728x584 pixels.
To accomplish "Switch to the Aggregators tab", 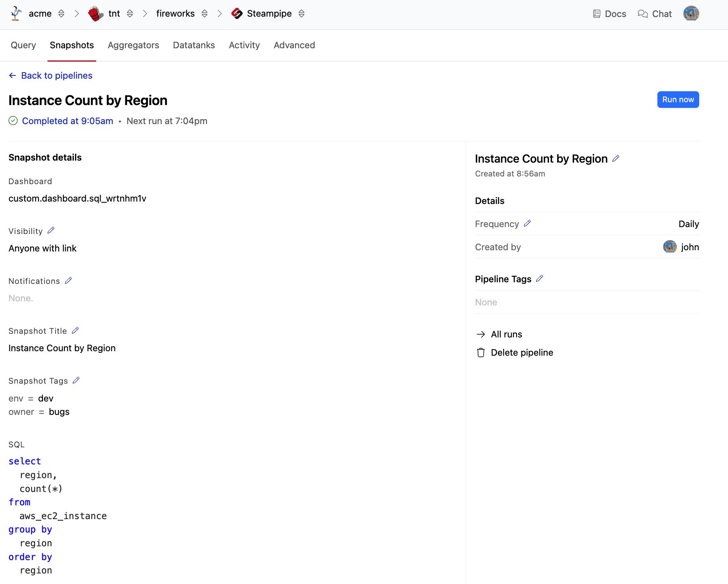I will click(x=133, y=45).
